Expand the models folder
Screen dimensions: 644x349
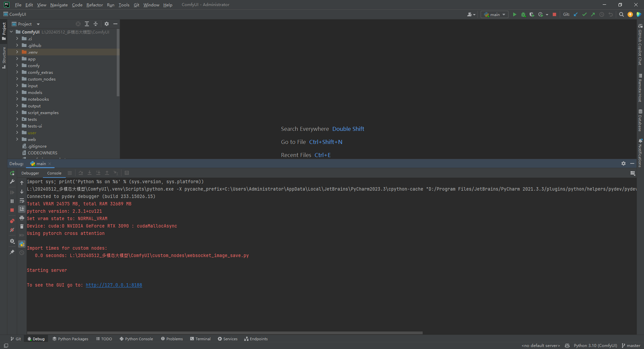click(x=17, y=92)
